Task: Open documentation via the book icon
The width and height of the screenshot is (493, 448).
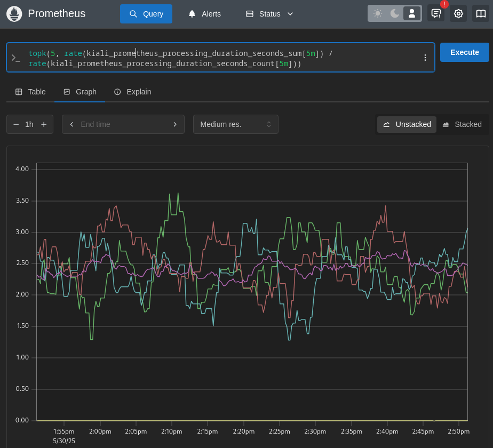Action: pyautogui.click(x=480, y=13)
